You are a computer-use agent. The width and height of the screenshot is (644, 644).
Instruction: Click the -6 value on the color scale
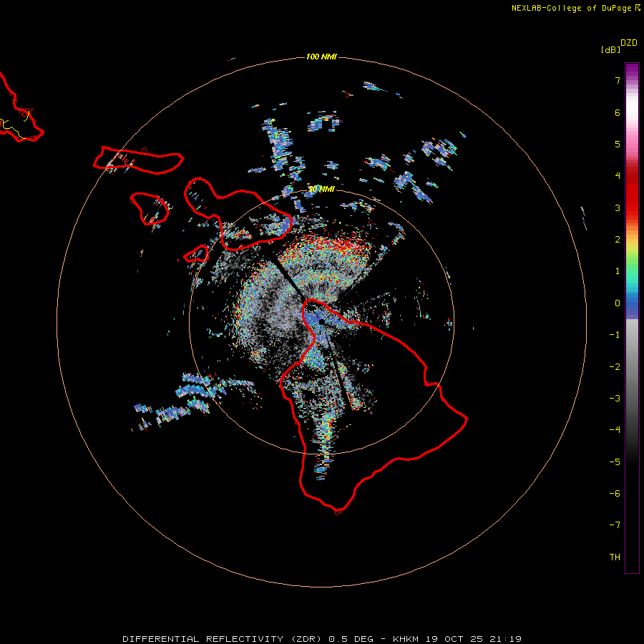tap(615, 494)
